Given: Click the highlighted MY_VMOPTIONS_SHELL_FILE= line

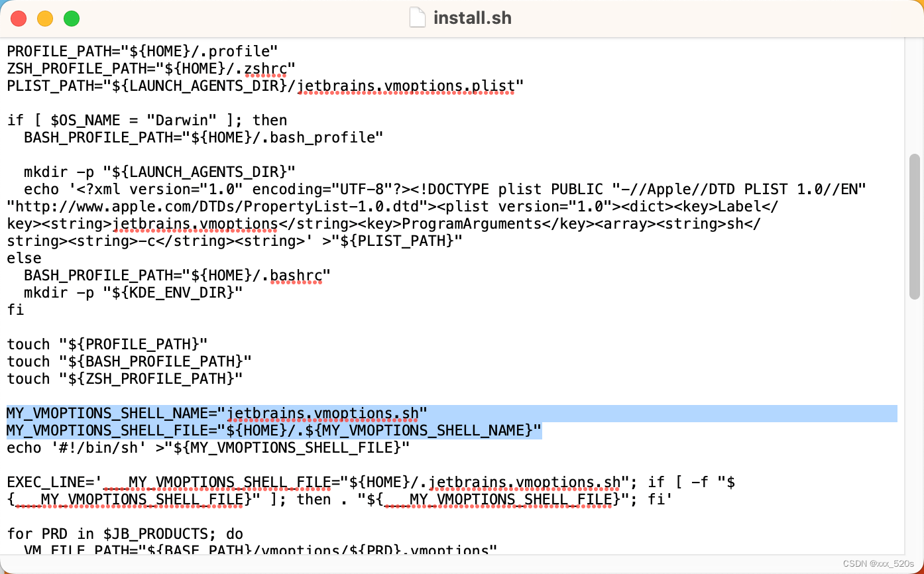Looking at the screenshot, I should click(x=274, y=431).
